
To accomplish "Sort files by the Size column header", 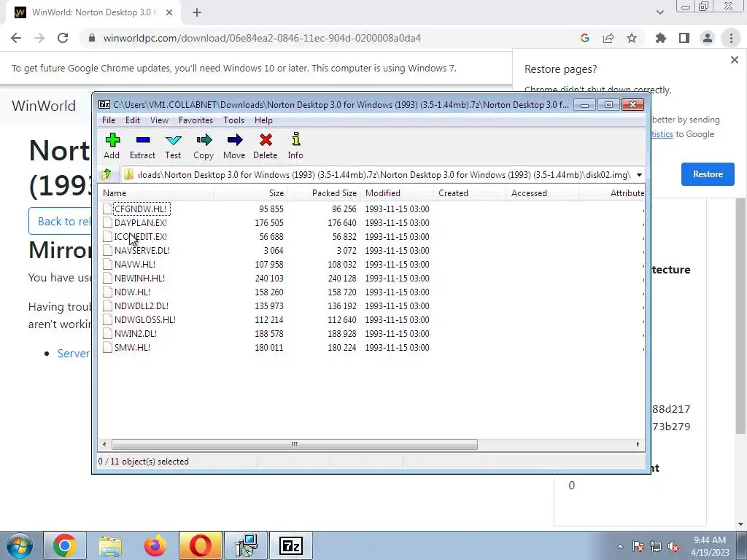I will point(251,192).
